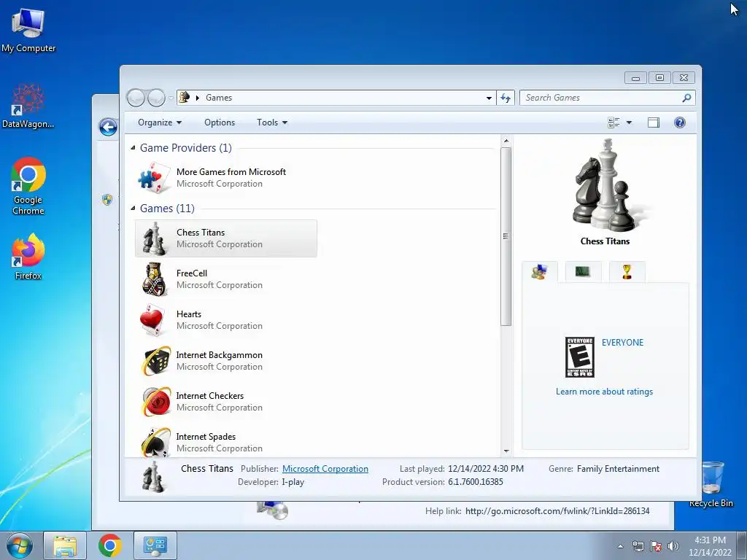
Task: Open My Computer desktop icon
Action: (x=28, y=30)
